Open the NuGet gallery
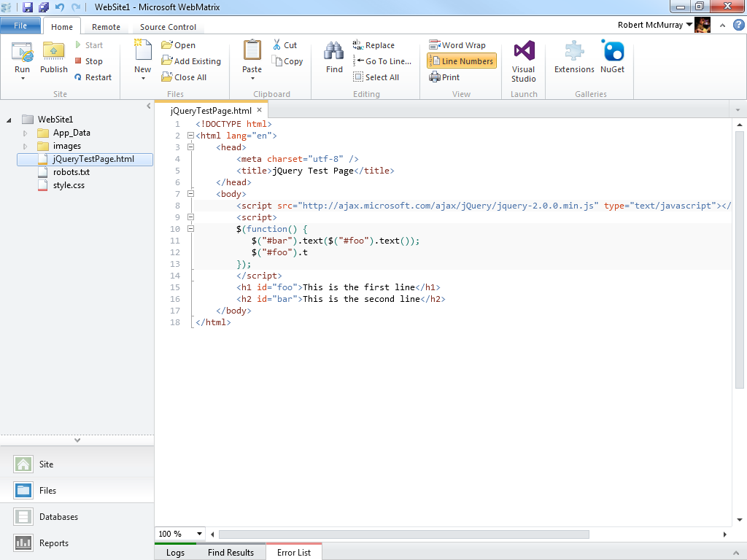Viewport: 747px width, 560px height. coord(612,52)
